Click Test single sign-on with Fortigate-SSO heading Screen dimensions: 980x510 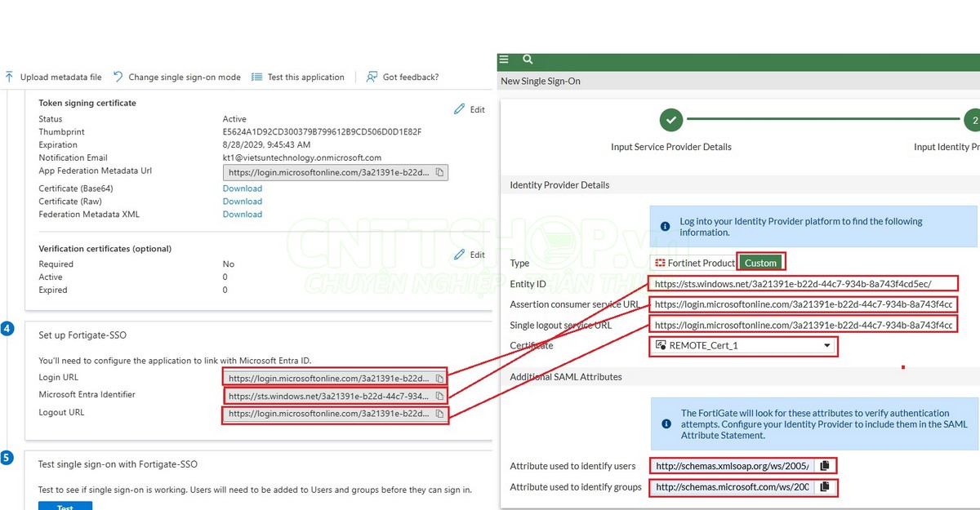pyautogui.click(x=118, y=464)
